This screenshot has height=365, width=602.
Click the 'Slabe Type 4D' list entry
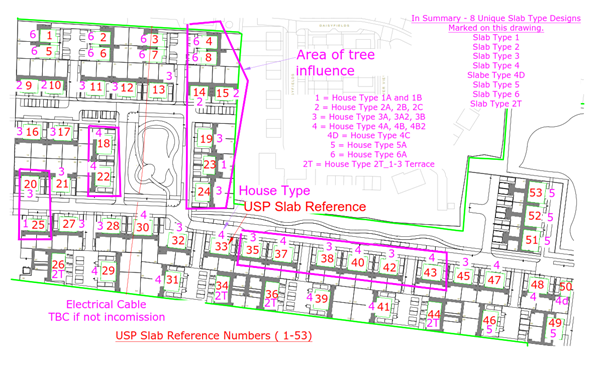point(496,75)
